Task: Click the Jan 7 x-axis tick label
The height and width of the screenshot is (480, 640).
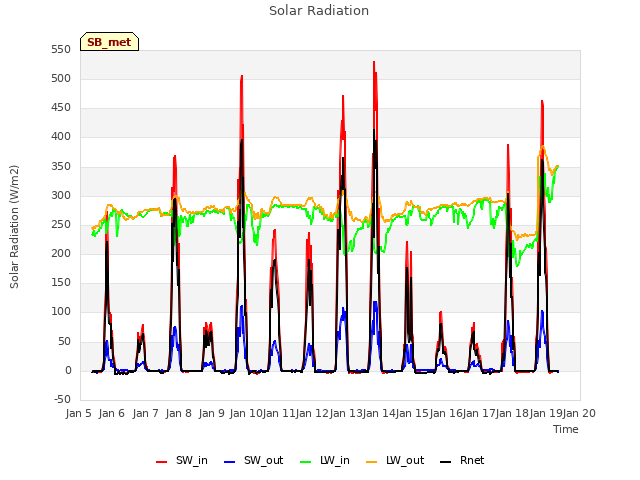Action: pos(145,413)
